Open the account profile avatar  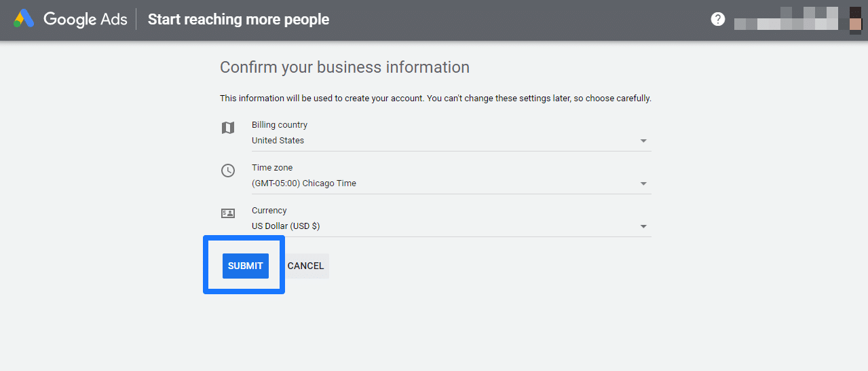(855, 19)
